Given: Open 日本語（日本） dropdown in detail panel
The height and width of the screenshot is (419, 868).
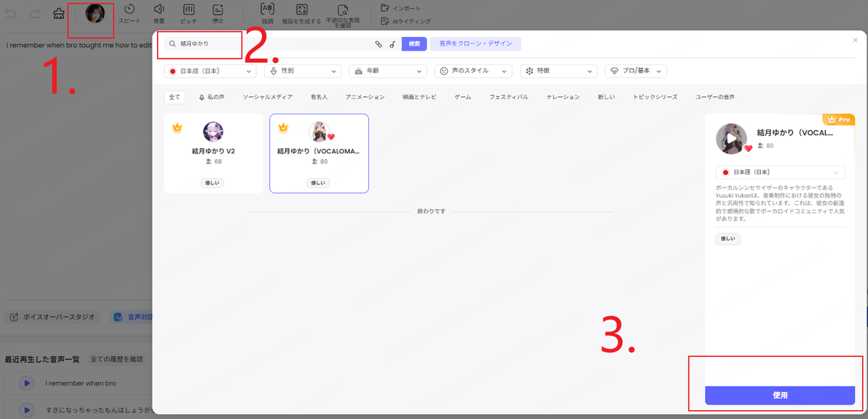Looking at the screenshot, I should pyautogui.click(x=780, y=172).
